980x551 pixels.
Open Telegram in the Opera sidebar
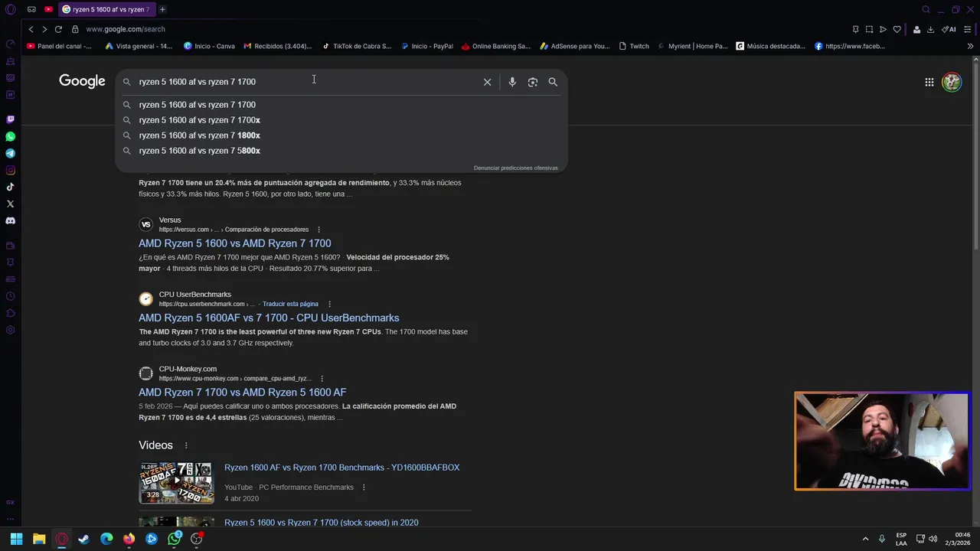(x=10, y=153)
